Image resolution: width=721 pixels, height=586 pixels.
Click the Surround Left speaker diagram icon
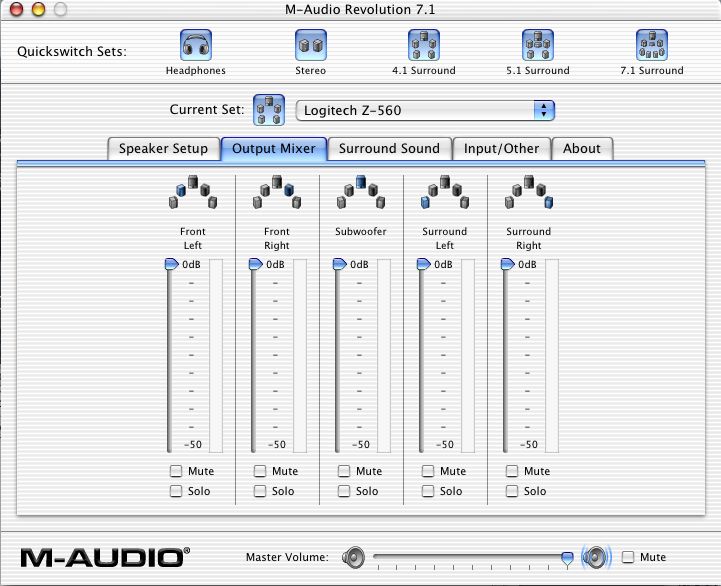(x=445, y=192)
